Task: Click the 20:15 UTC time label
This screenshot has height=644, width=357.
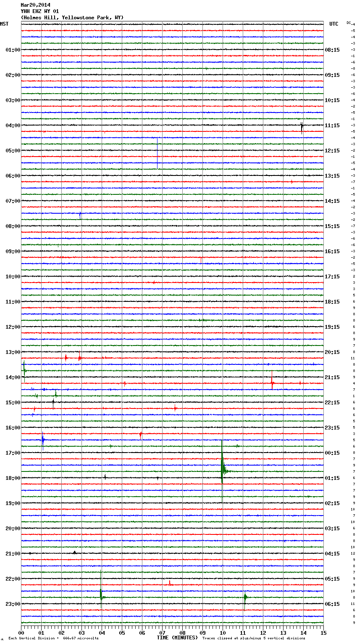Action: tap(332, 352)
